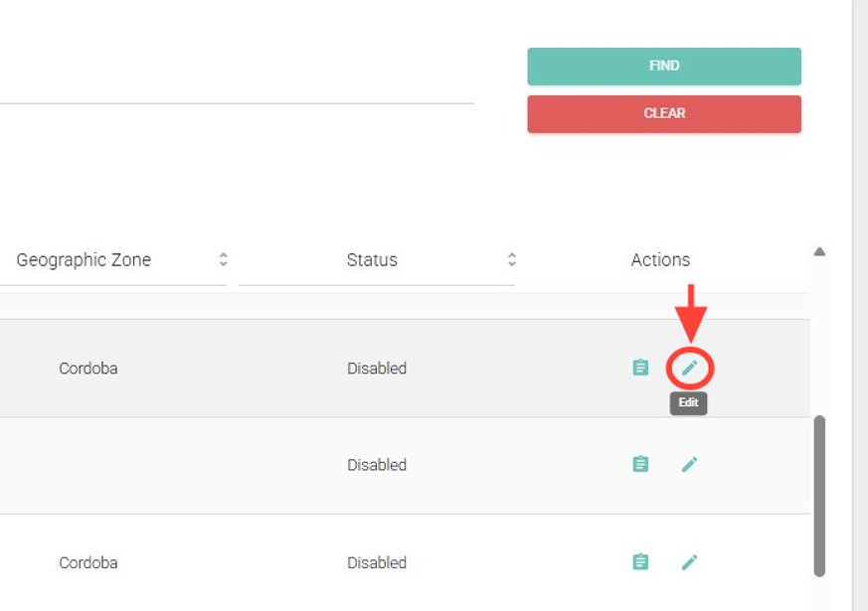The width and height of the screenshot is (868, 611).
Task: Click the pencil icon in the bottom row
Action: tap(689, 562)
